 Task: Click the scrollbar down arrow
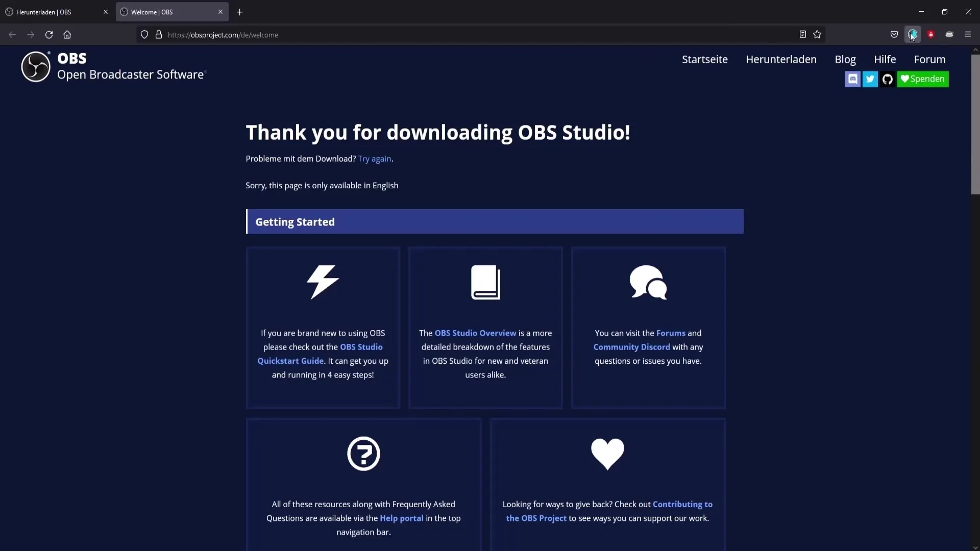click(x=975, y=547)
